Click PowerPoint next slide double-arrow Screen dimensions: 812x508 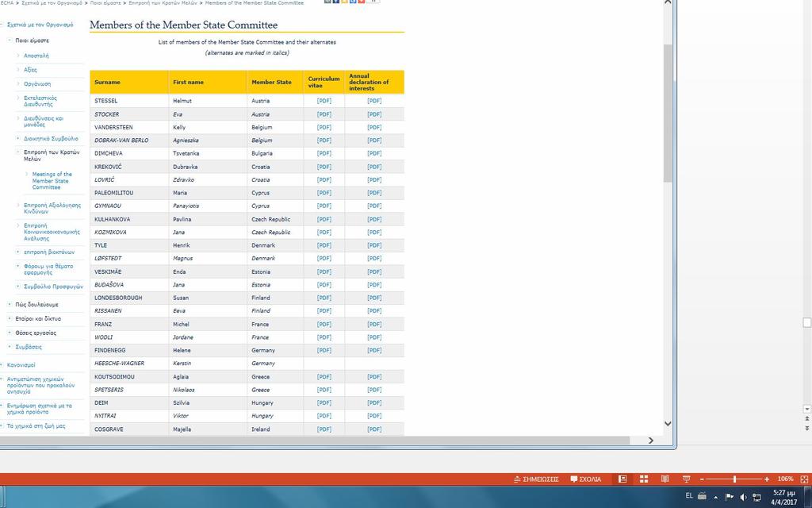[x=806, y=428]
